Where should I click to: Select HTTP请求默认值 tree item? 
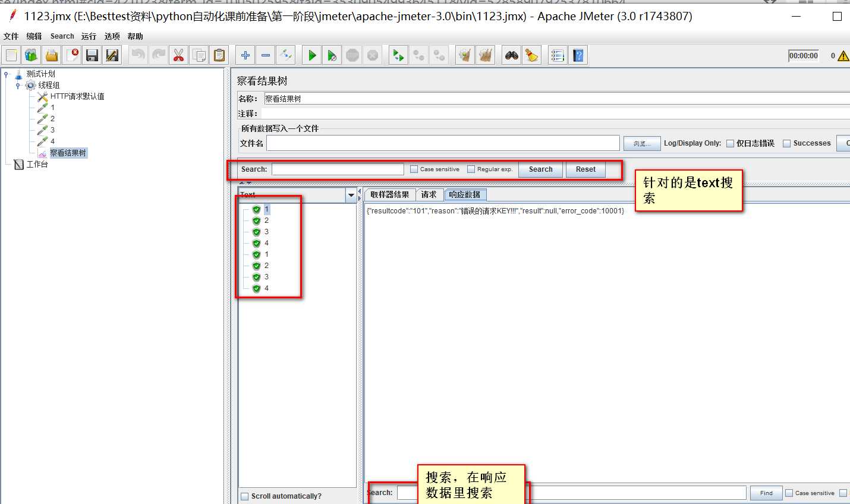tap(77, 96)
